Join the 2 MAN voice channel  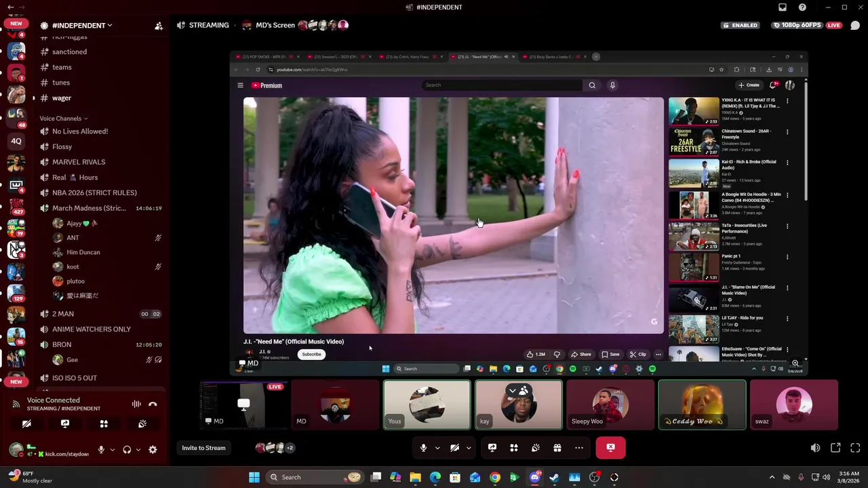tap(63, 314)
